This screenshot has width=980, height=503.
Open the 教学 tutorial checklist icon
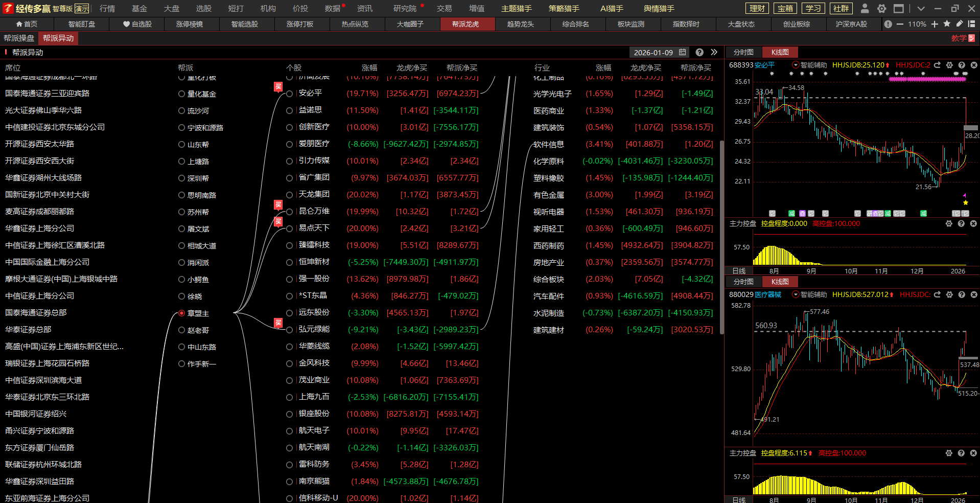click(x=971, y=38)
